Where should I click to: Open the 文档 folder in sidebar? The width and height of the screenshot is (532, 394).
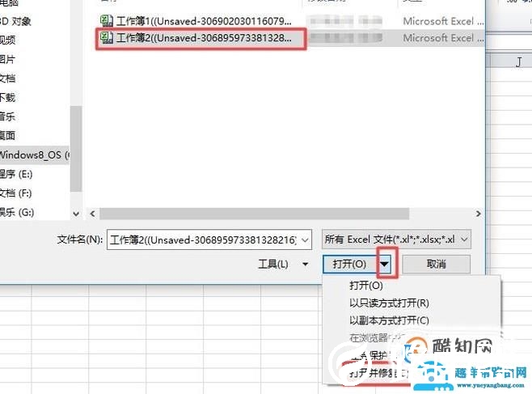pyautogui.click(x=8, y=78)
